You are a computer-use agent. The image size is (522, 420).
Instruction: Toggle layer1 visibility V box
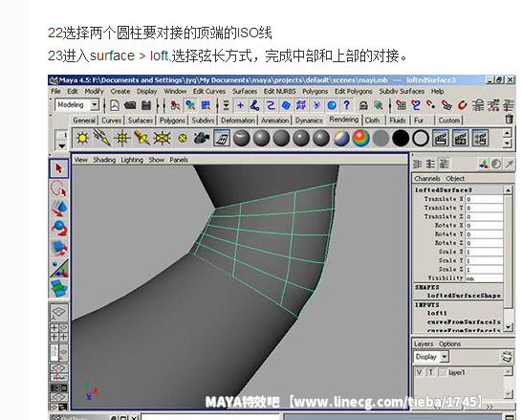pyautogui.click(x=419, y=372)
